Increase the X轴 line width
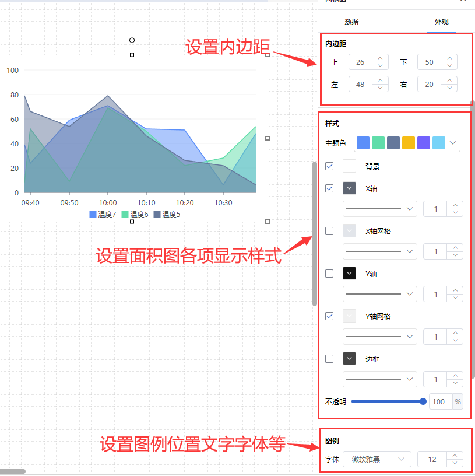Screen dimensions: 475x476 pyautogui.click(x=455, y=205)
